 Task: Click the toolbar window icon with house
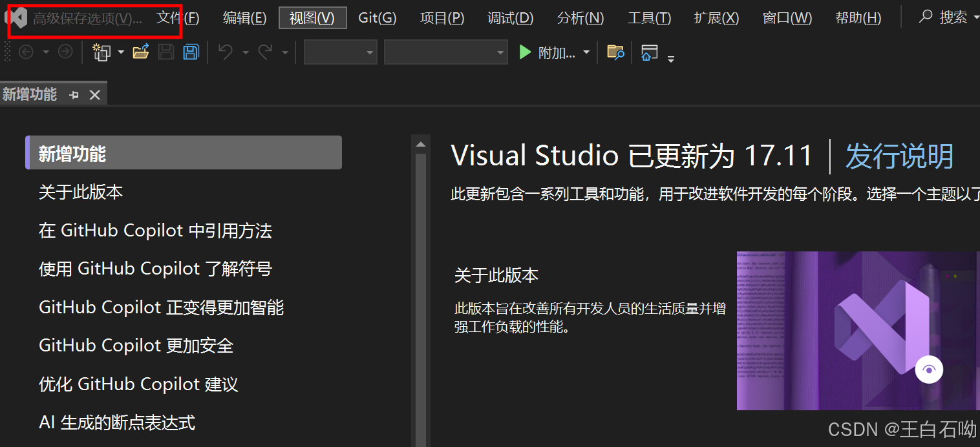click(649, 52)
